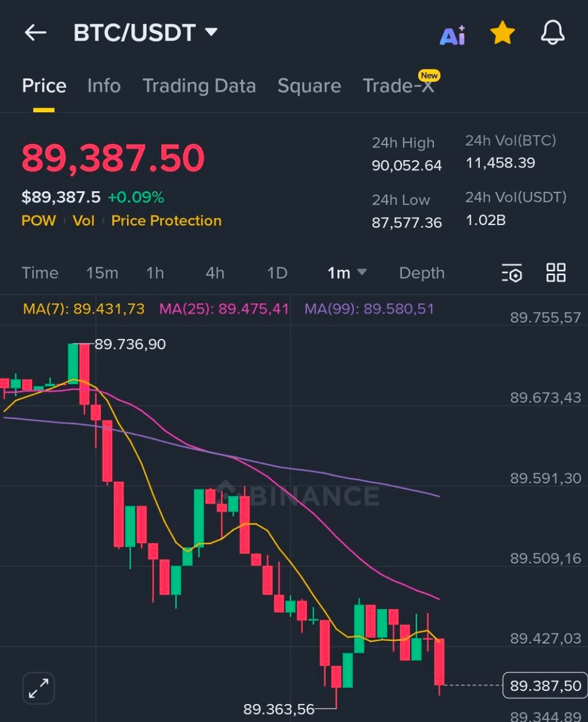The height and width of the screenshot is (722, 588).
Task: Switch to the Info tab
Action: (x=104, y=86)
